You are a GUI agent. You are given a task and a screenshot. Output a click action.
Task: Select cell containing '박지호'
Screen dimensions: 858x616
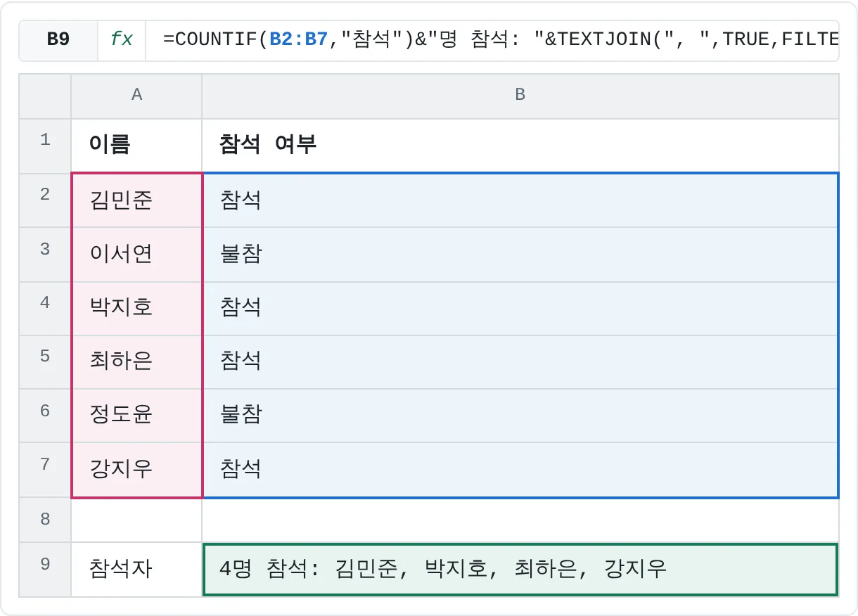(136, 308)
